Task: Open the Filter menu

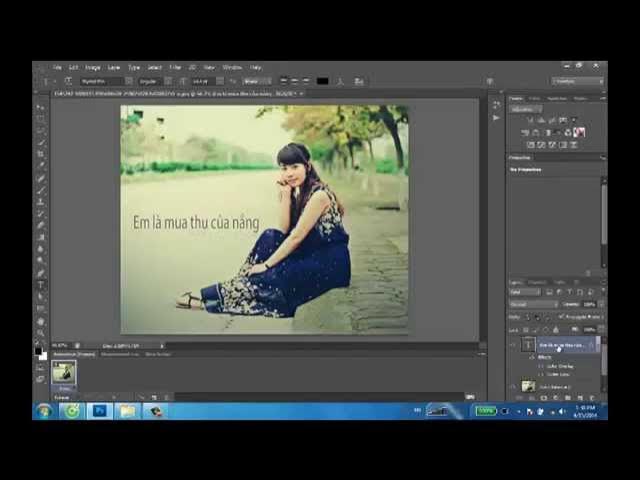Action: (x=175, y=67)
